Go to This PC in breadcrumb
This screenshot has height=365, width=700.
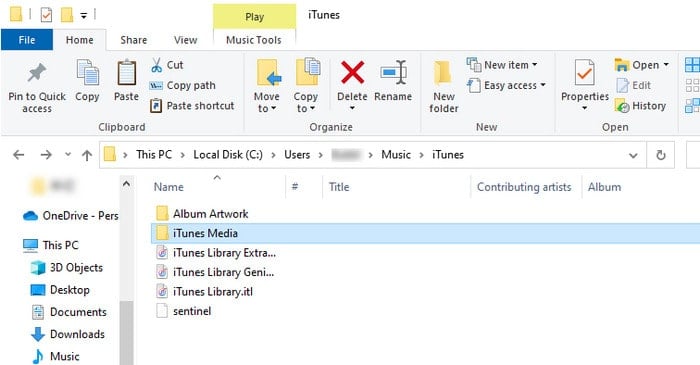154,155
